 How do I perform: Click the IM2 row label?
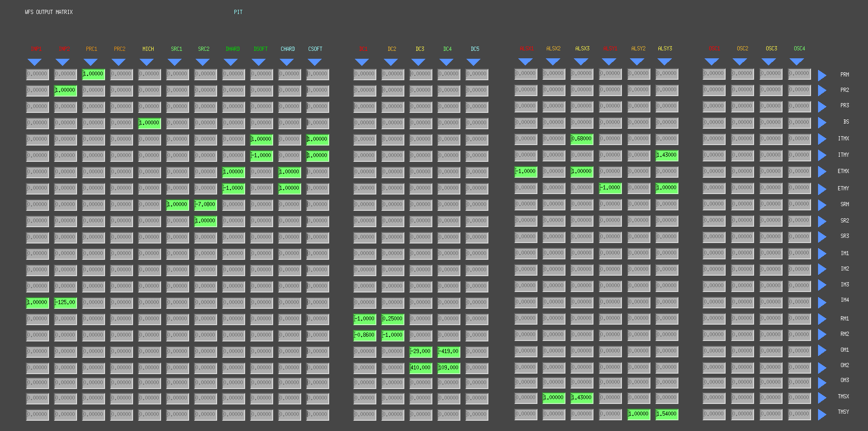tap(845, 269)
